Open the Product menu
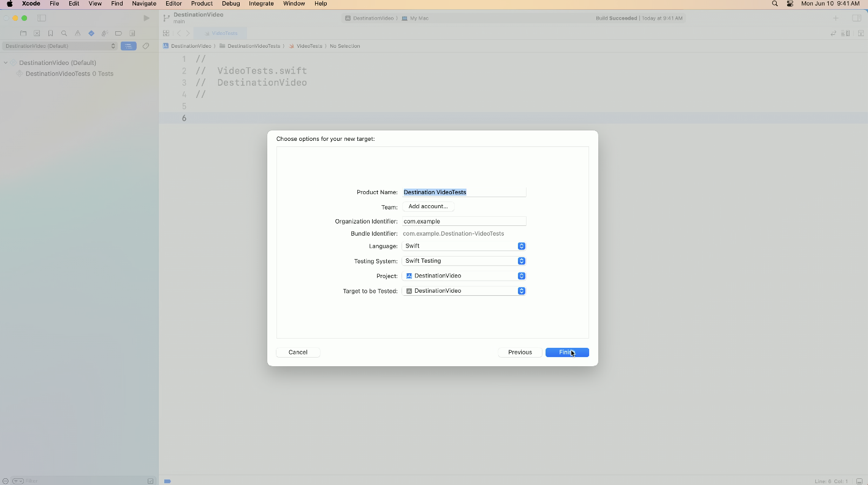Viewport: 868px width, 485px height. pos(202,4)
